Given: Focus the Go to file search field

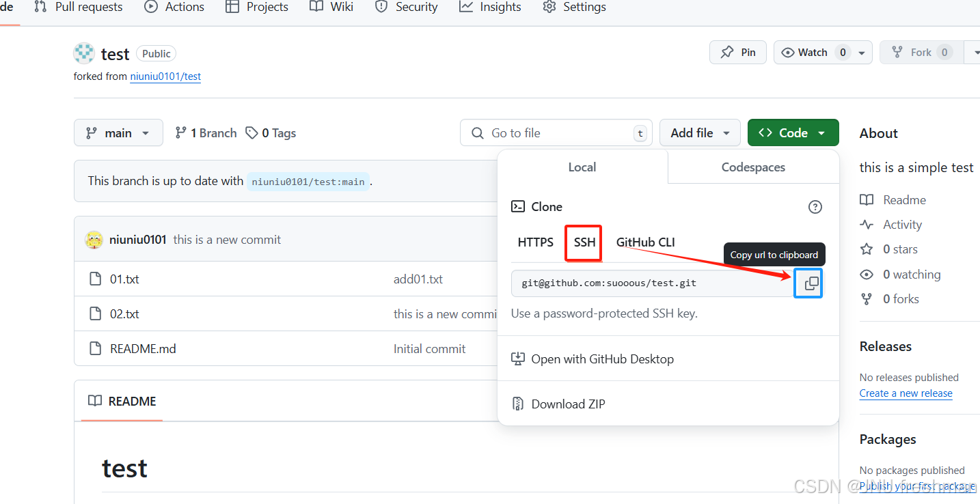Looking at the screenshot, I should (x=556, y=132).
